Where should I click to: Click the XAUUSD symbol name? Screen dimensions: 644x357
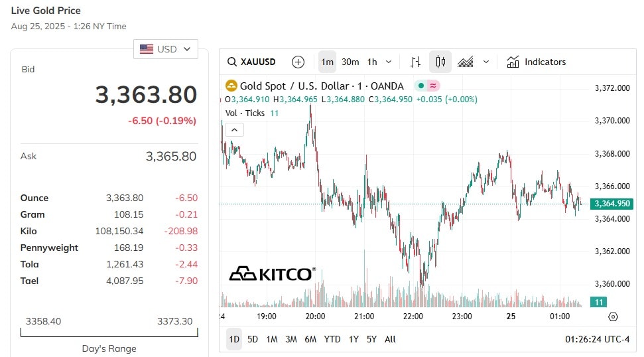click(x=258, y=62)
